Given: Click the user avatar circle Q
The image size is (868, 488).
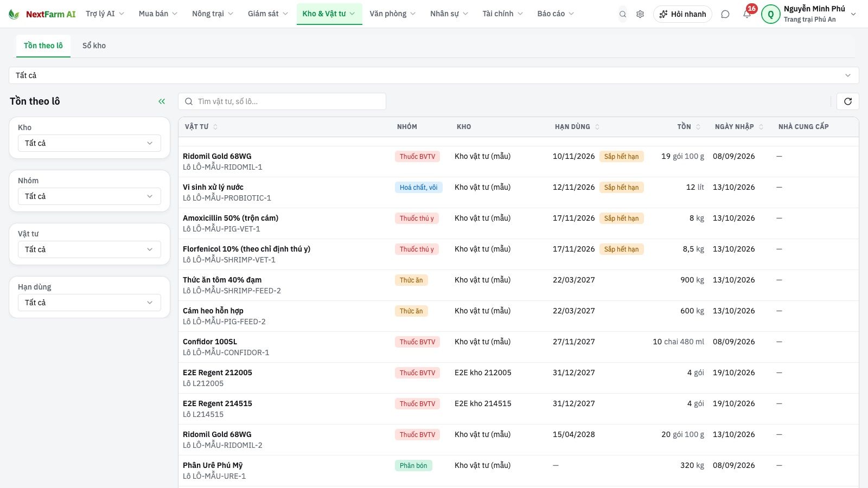Looking at the screenshot, I should (771, 14).
